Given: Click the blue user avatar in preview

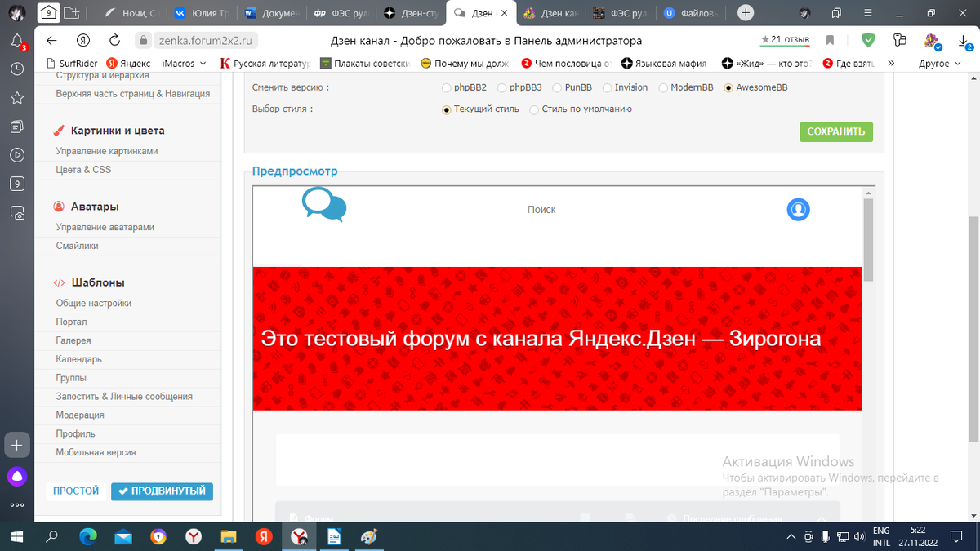Looking at the screenshot, I should click(x=798, y=209).
